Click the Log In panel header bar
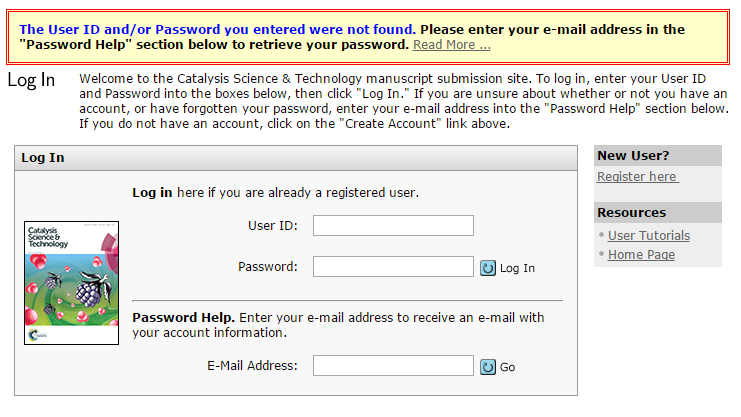 (x=296, y=158)
